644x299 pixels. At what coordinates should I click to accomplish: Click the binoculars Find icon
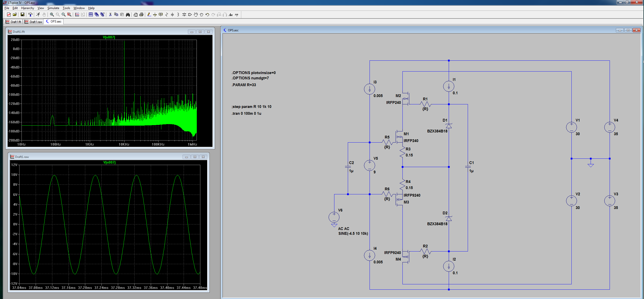128,15
